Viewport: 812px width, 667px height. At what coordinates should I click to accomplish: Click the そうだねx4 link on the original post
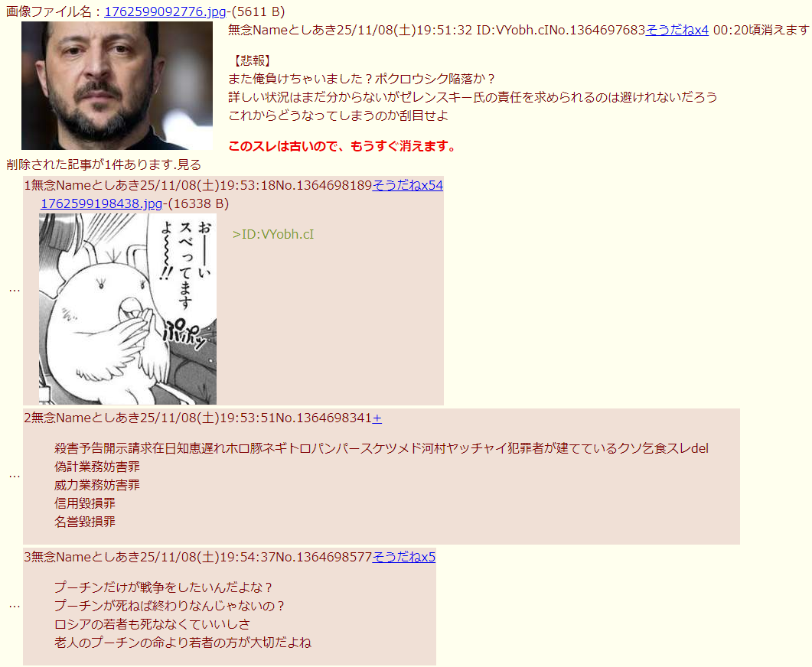(677, 30)
